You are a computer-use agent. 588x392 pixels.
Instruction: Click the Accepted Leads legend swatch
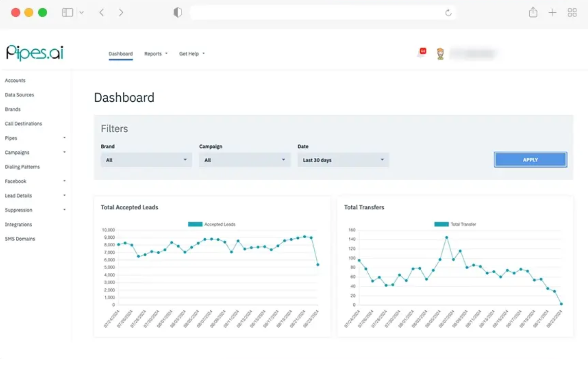(x=195, y=224)
